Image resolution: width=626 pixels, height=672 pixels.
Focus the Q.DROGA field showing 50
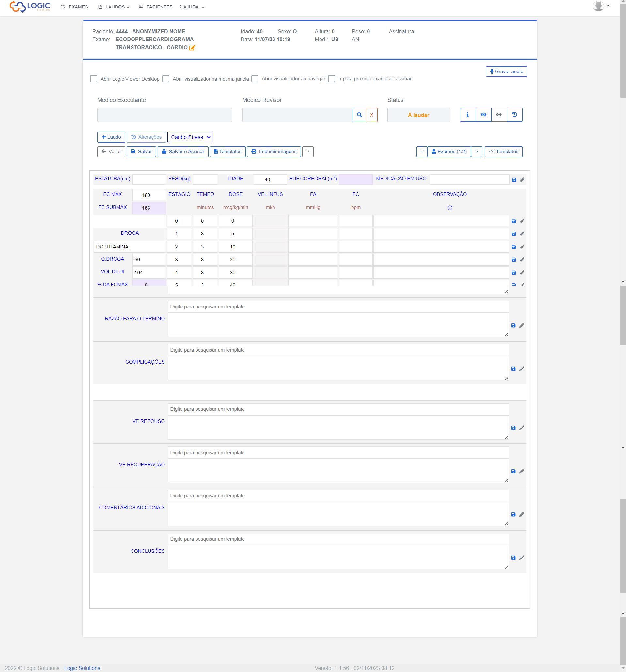pyautogui.click(x=149, y=260)
